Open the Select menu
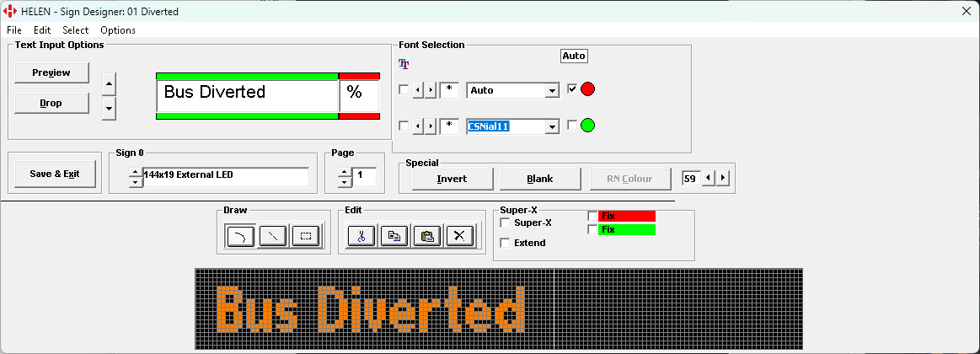This screenshot has height=354, width=980. 75,30
